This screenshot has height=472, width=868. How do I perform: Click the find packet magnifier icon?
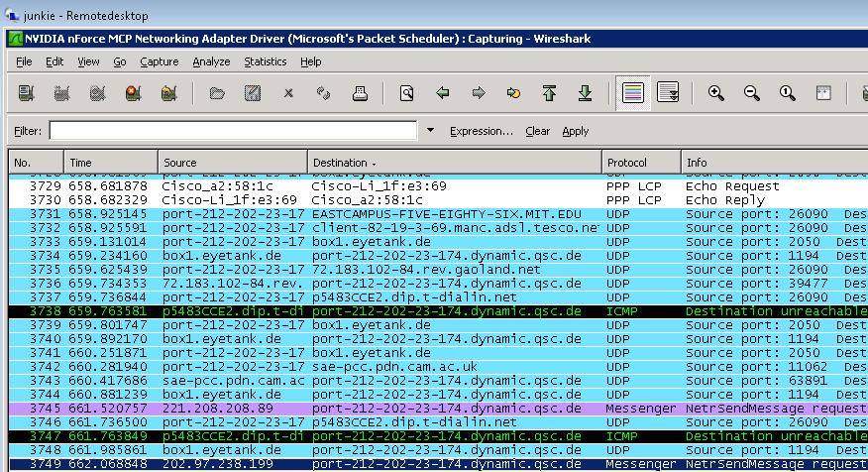407,93
